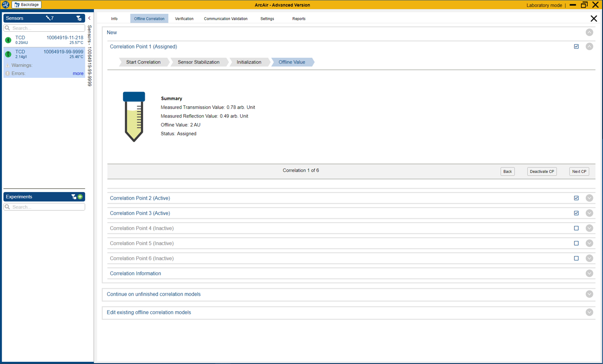Image resolution: width=603 pixels, height=364 pixels.
Task: Click the experiments filter icon
Action: tap(74, 197)
